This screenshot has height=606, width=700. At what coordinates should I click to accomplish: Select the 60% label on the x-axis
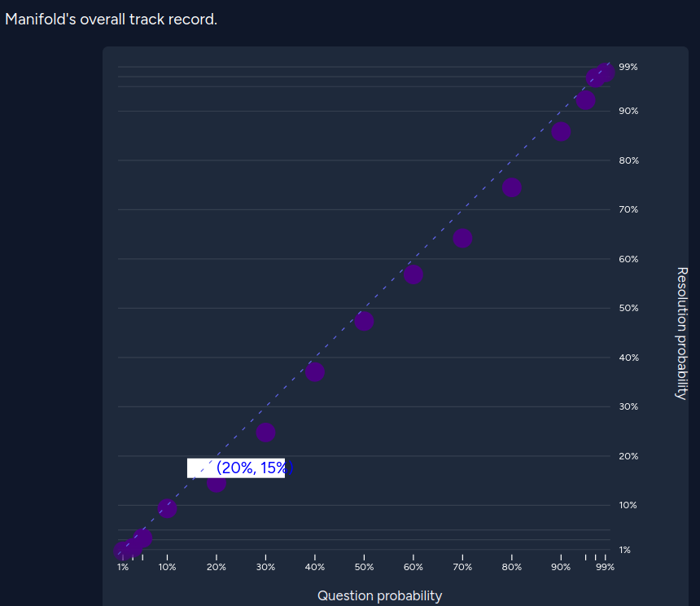[413, 567]
